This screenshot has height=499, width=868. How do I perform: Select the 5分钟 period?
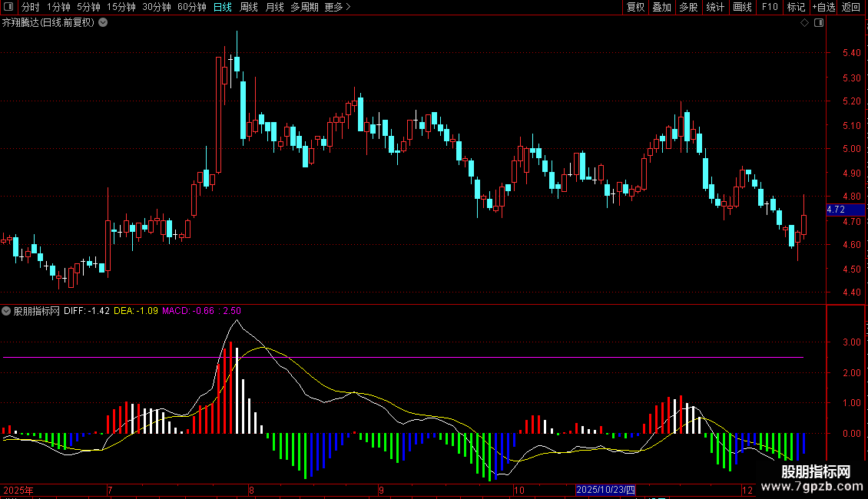pyautogui.click(x=88, y=7)
